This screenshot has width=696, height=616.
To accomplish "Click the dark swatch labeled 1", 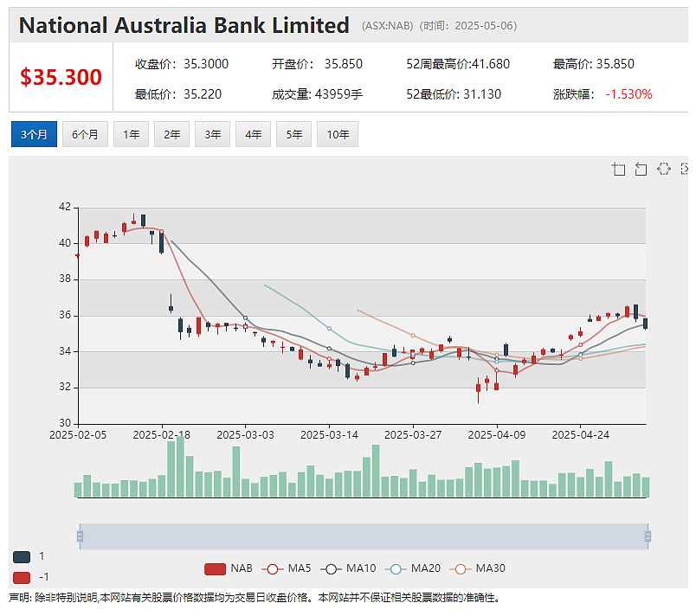I will [22, 556].
